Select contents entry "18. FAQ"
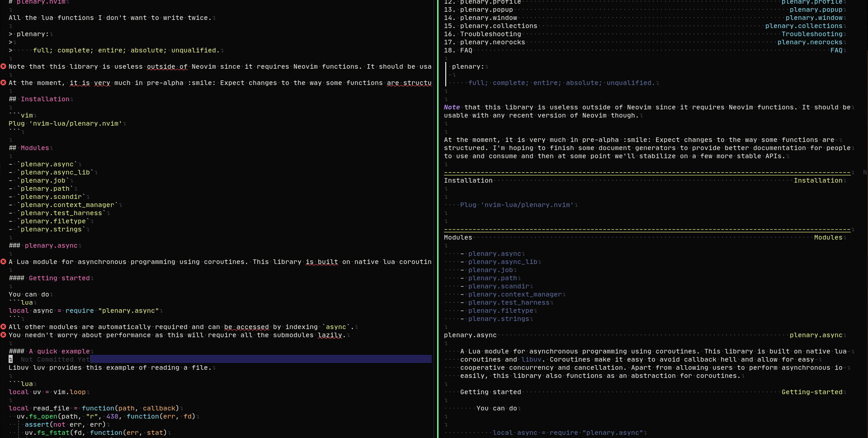This screenshot has width=868, height=438. [x=458, y=50]
